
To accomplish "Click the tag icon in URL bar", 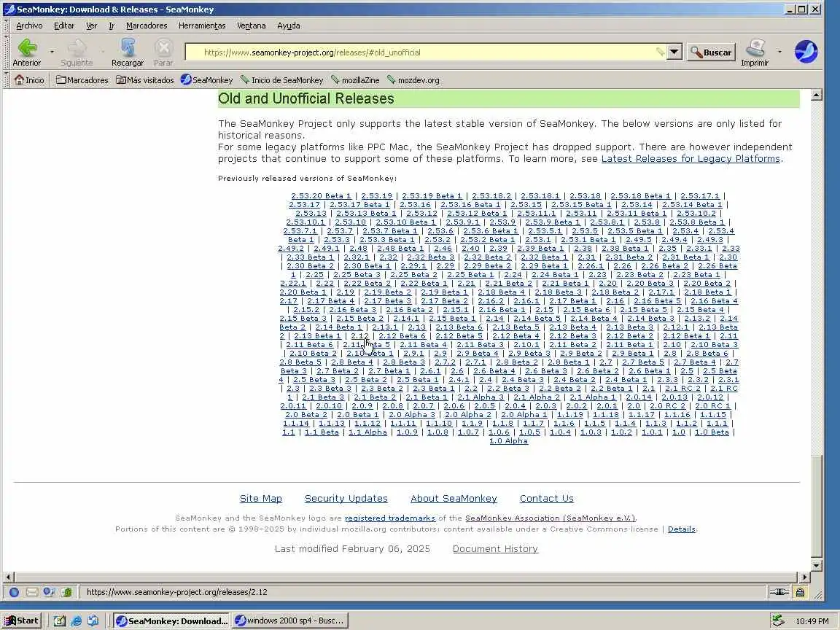I will 660,52.
